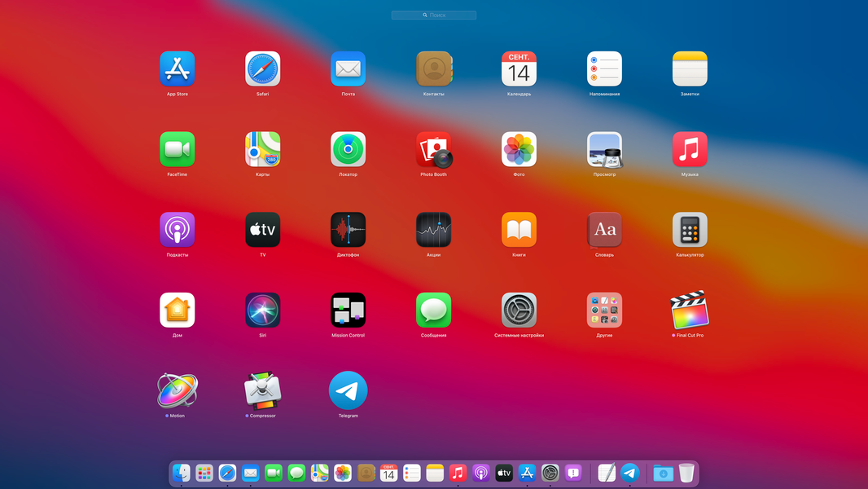The height and width of the screenshot is (489, 868).
Task: Open App Store from the Launchpad grid
Action: (178, 68)
